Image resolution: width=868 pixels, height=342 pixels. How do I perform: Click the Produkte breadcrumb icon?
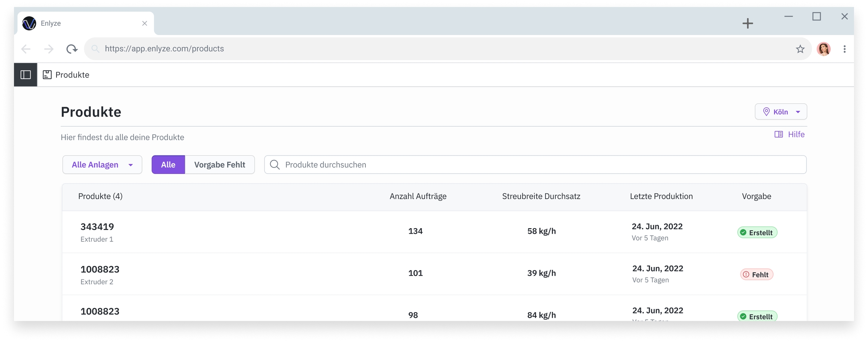click(x=47, y=75)
